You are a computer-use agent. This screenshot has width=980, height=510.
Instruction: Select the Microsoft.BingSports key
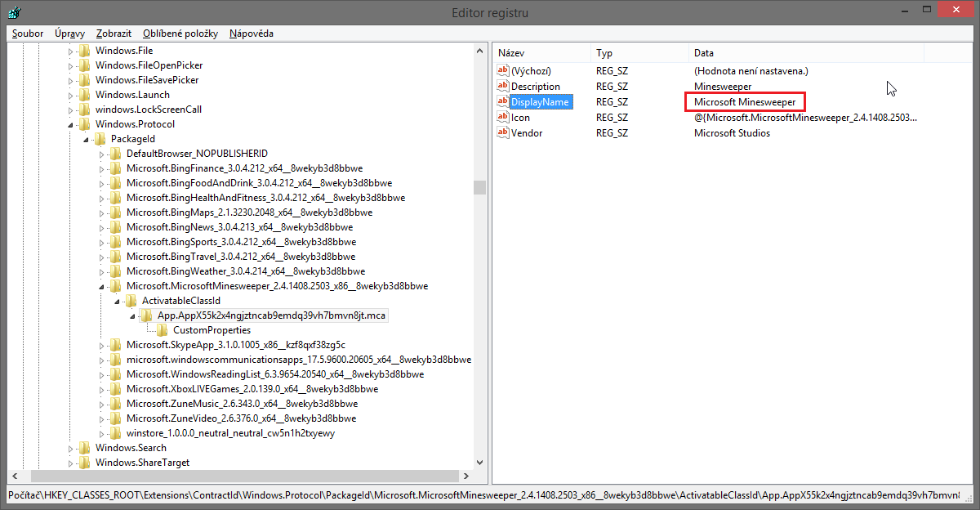coord(241,242)
